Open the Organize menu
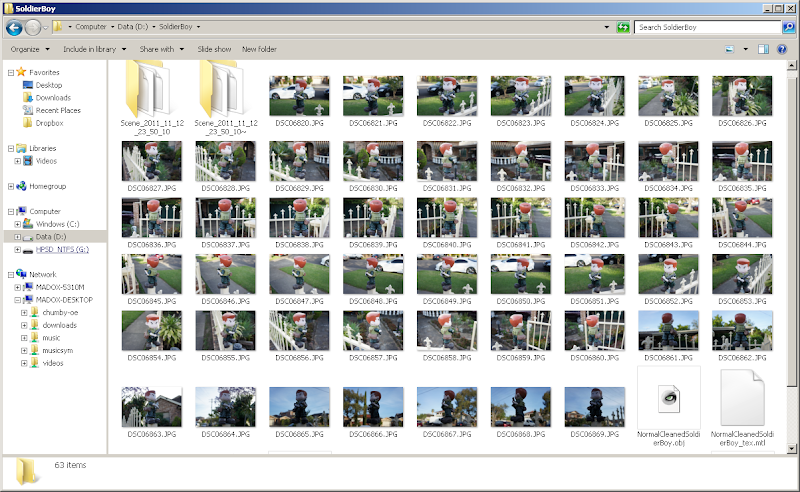The width and height of the screenshot is (800, 492). click(30, 50)
